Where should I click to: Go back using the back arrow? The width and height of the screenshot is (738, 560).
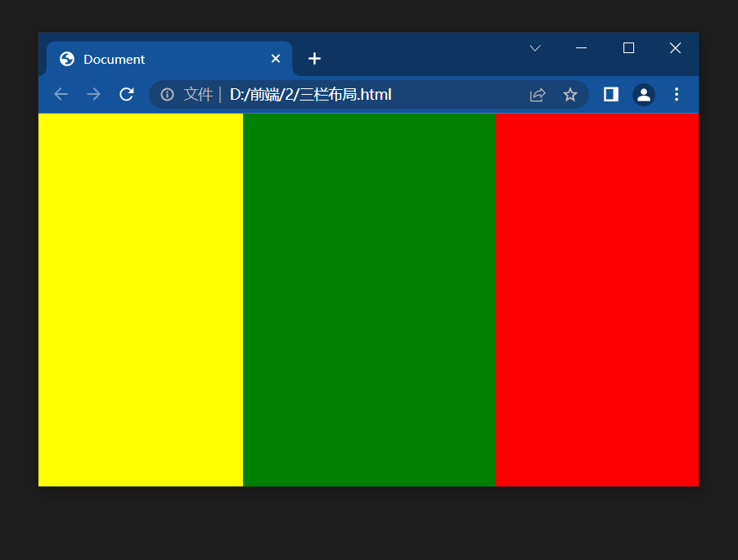(x=61, y=95)
